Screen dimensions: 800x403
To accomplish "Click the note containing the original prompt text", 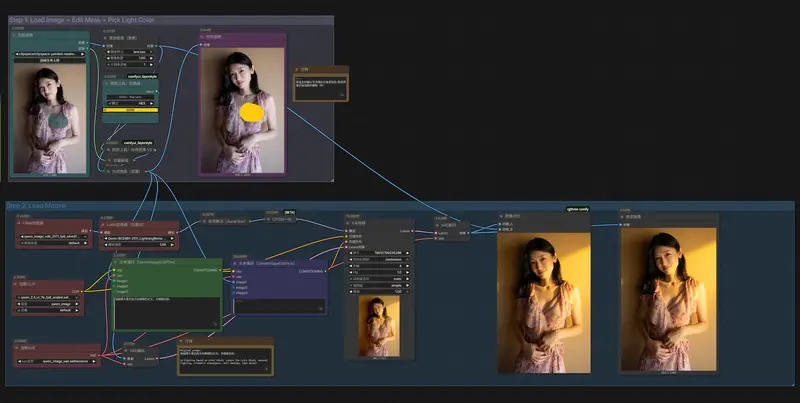I will coord(225,361).
